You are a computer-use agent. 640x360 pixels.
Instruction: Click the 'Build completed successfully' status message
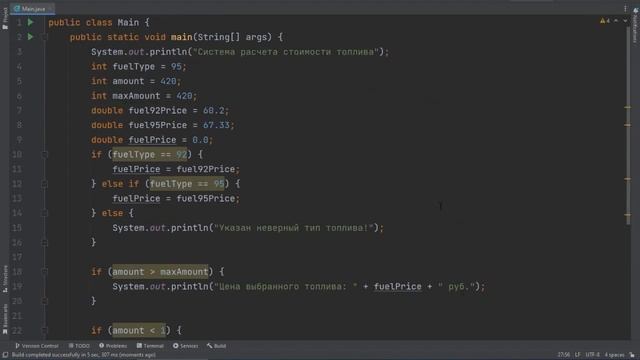point(84,355)
